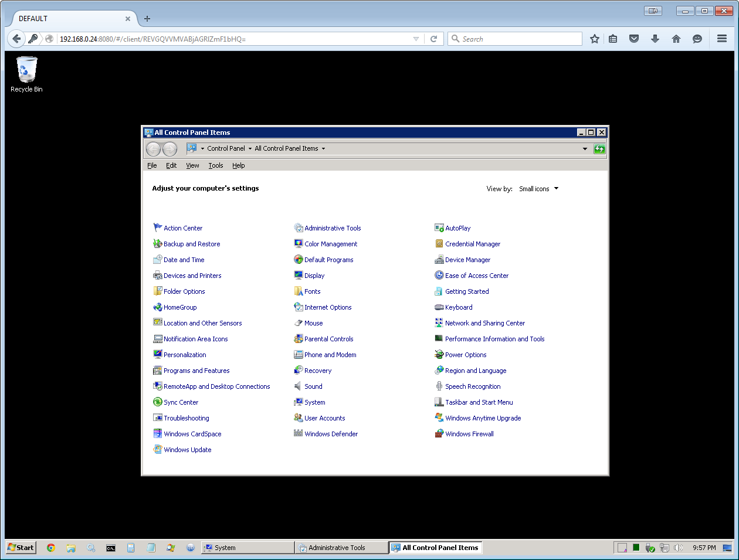
Task: Click the taskbar clock showing 9:57 PM
Action: coord(704,548)
